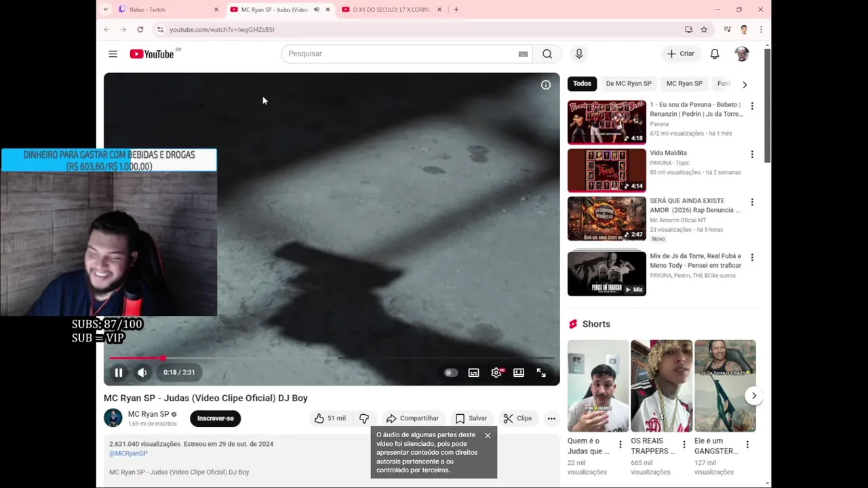Open options for Quem é o Judas short

click(620, 445)
